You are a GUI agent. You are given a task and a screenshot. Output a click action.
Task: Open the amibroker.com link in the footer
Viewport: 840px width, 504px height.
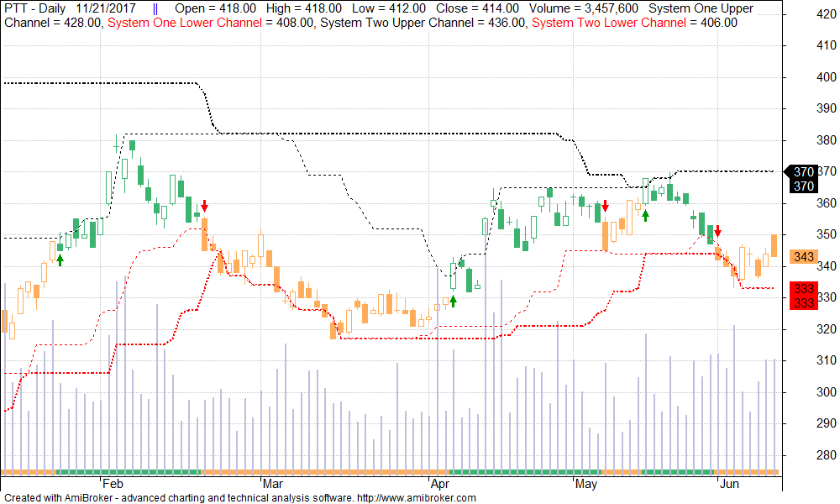coord(417,497)
